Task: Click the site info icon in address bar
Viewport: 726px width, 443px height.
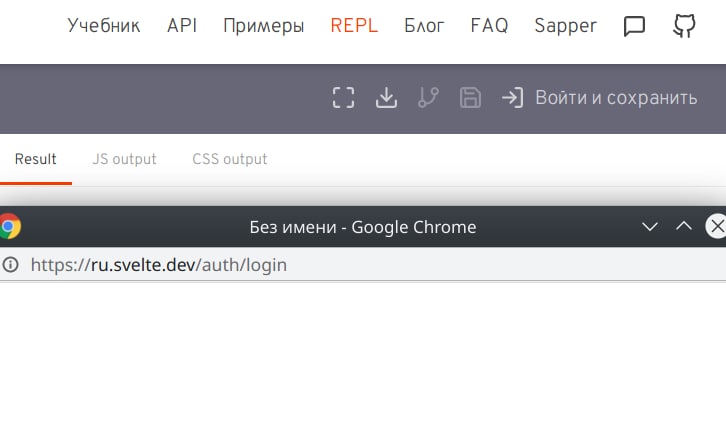Action: 10,265
